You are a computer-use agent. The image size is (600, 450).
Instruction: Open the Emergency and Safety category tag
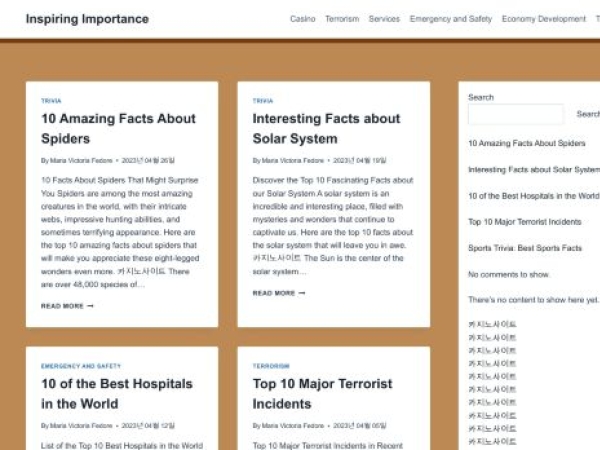81,366
